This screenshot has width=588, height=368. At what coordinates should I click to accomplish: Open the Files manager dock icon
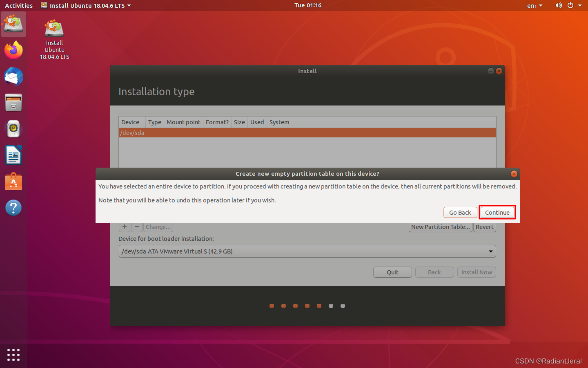[x=13, y=103]
